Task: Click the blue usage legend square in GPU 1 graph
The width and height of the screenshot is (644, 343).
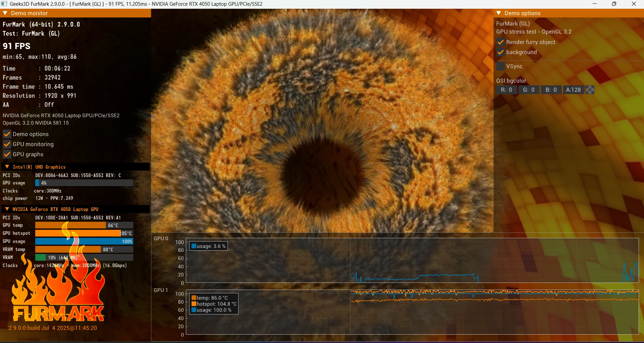Action: 194,310
